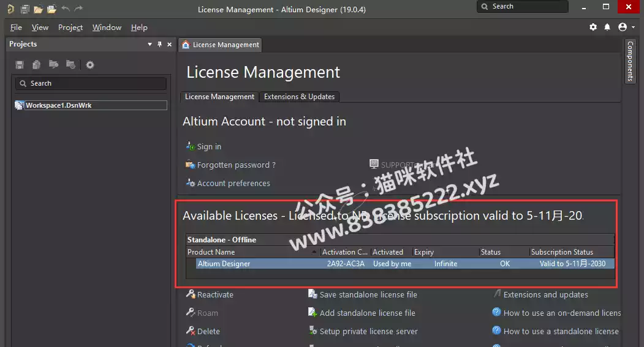This screenshot has height=347, width=644.
Task: Select the License Management document tab
Action: click(220, 45)
